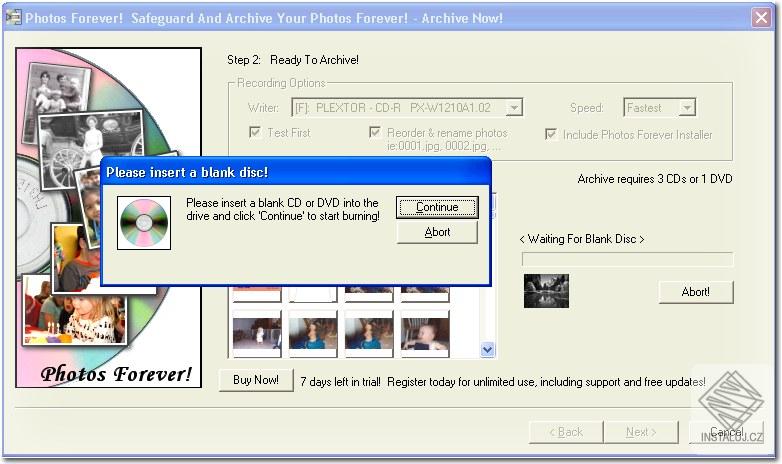Image resolution: width=782 pixels, height=464 pixels.
Task: Select the black-and-white landscape preview thumbnail
Action: (x=546, y=291)
